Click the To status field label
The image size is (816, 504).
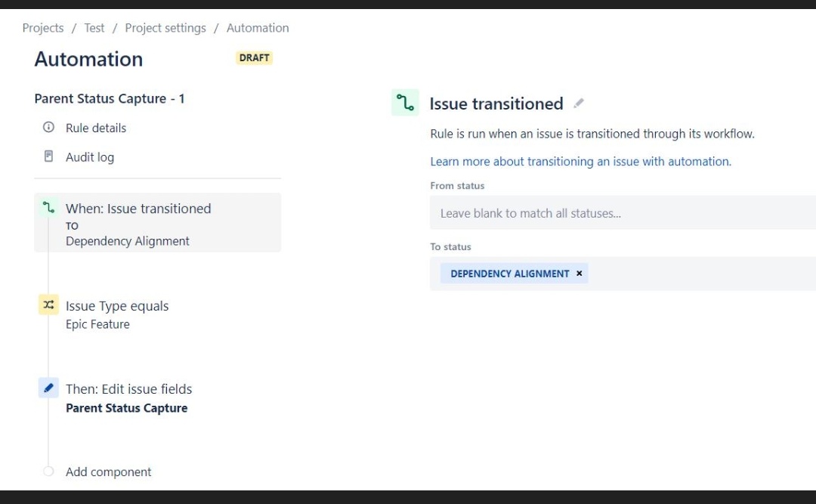coord(450,247)
